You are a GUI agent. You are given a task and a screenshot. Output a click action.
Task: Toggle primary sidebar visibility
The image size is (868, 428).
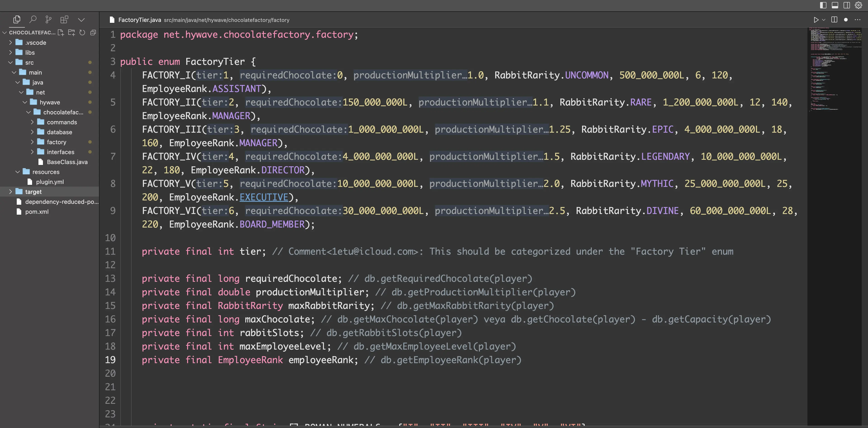click(x=823, y=5)
